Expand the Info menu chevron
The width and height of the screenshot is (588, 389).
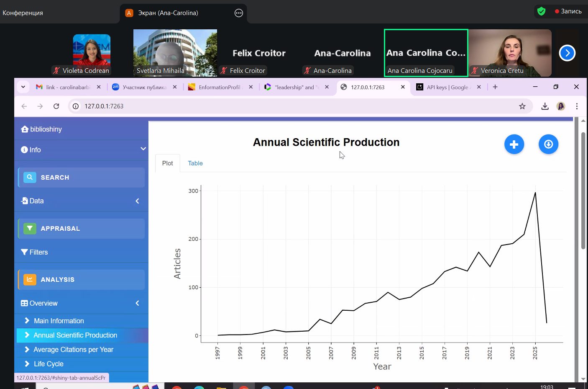pyautogui.click(x=143, y=149)
